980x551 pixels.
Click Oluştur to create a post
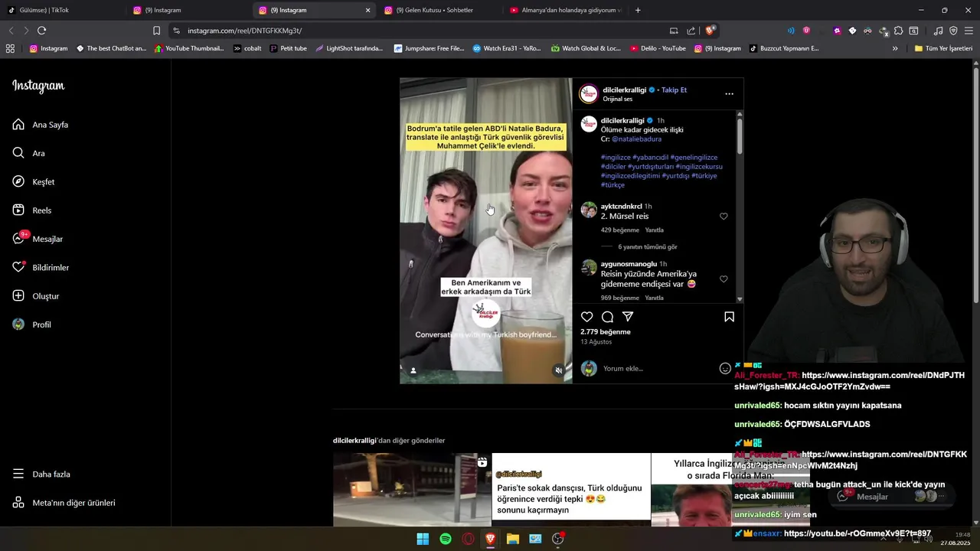35,296
